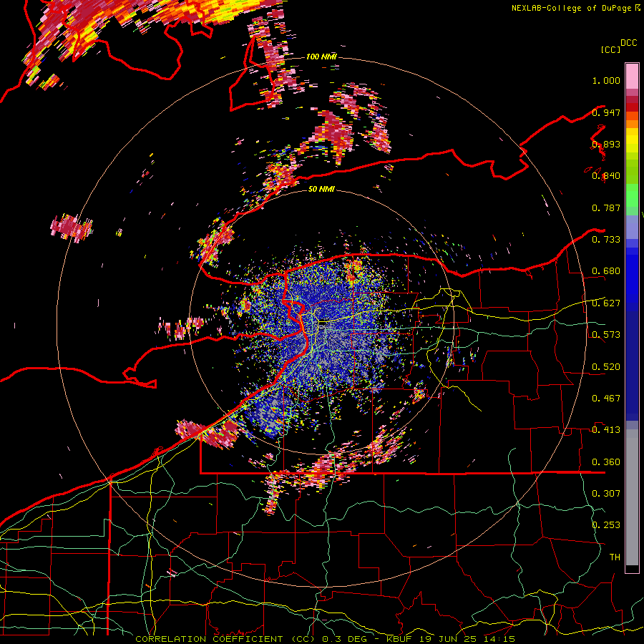This screenshot has width=644, height=644.
Task: Click the 0.680 legend value
Action: pos(606,271)
